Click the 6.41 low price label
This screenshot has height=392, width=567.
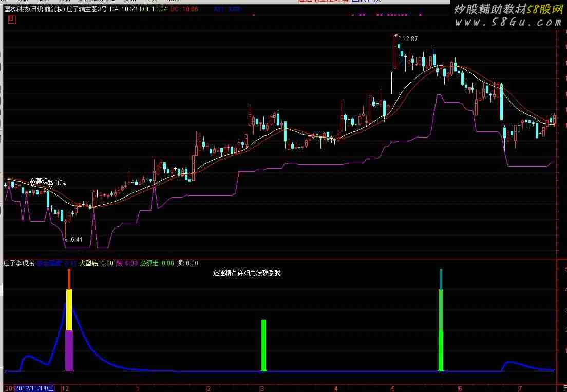[x=77, y=239]
